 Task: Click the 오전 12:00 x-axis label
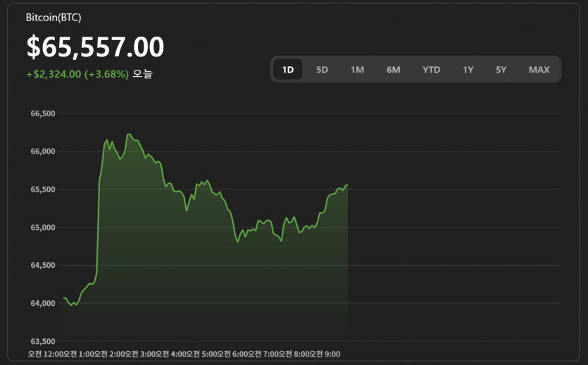click(x=45, y=354)
